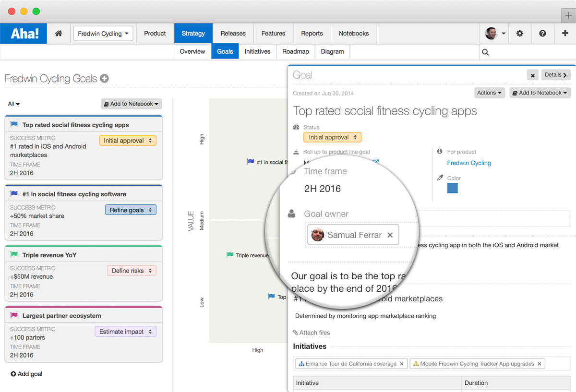The height and width of the screenshot is (392, 576).
Task: Open settings via the gear icon
Action: click(x=519, y=34)
